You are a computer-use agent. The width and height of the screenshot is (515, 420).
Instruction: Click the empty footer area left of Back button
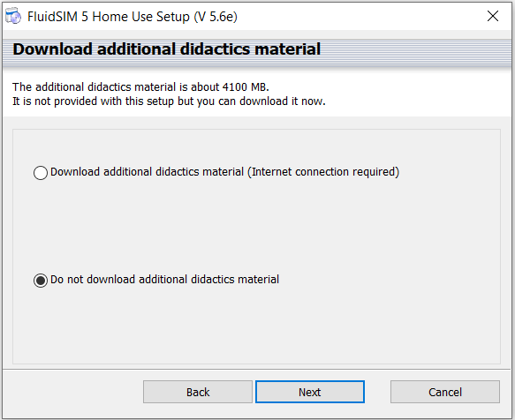[72, 392]
